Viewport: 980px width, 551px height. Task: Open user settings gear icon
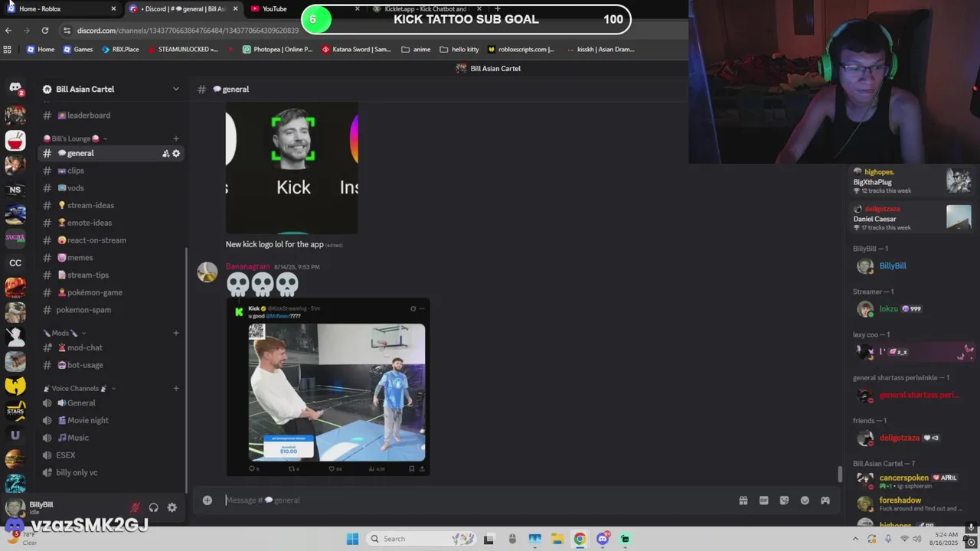(x=171, y=507)
